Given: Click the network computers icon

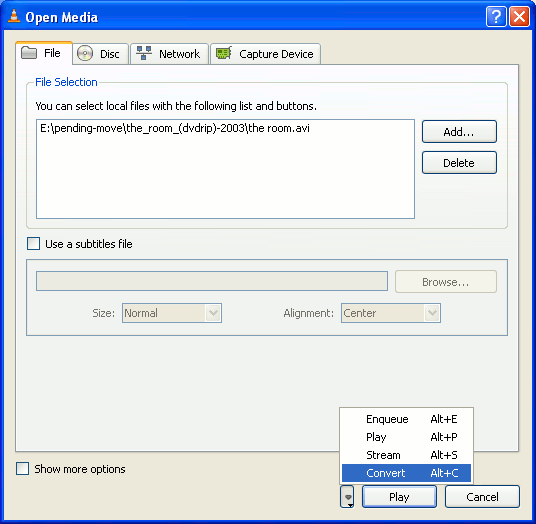Looking at the screenshot, I should 144,53.
